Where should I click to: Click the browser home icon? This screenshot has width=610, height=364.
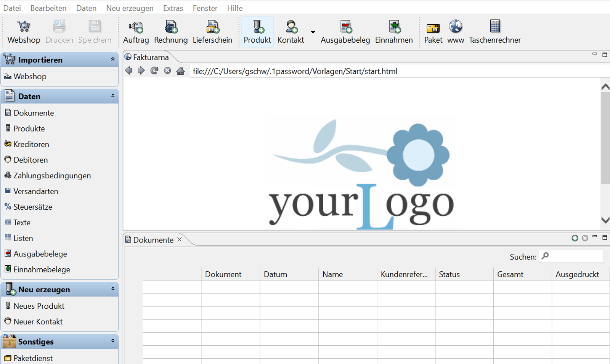point(181,71)
